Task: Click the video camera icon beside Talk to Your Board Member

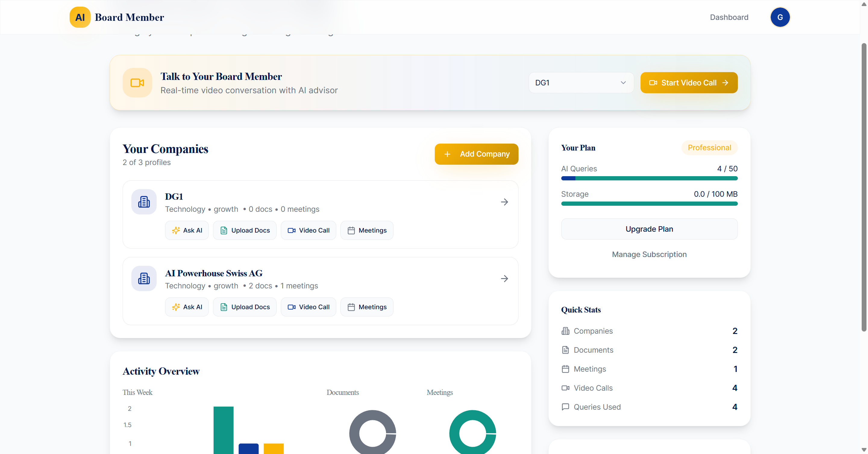Action: click(137, 83)
